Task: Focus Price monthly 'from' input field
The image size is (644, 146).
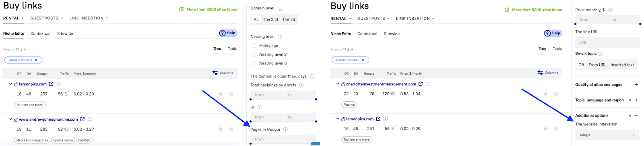Action: pyautogui.click(x=591, y=20)
